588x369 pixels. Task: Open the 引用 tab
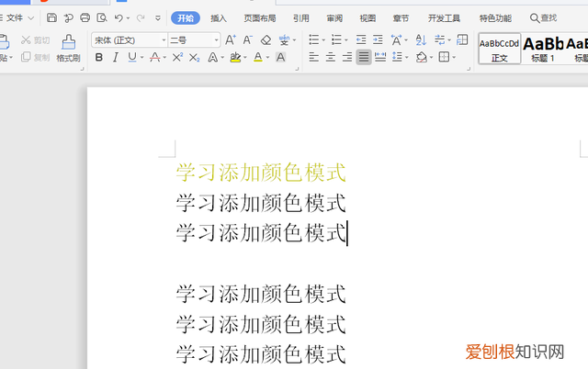[x=301, y=18]
